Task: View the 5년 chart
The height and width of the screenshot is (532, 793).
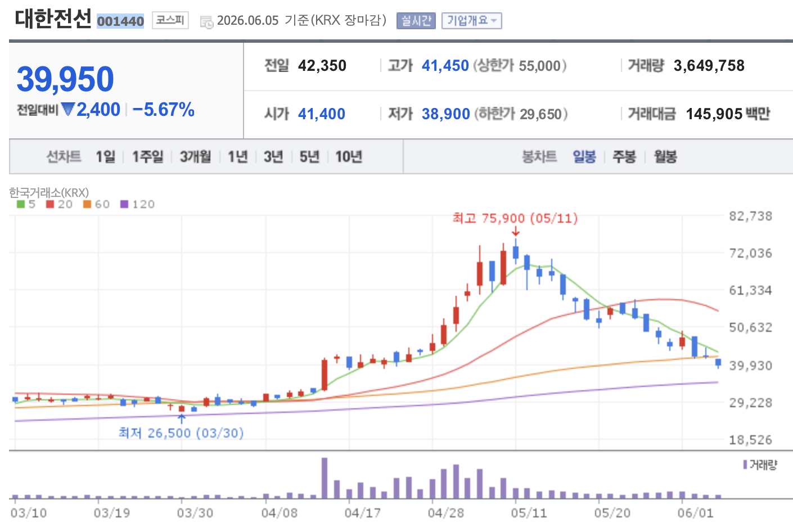Action: (x=309, y=156)
